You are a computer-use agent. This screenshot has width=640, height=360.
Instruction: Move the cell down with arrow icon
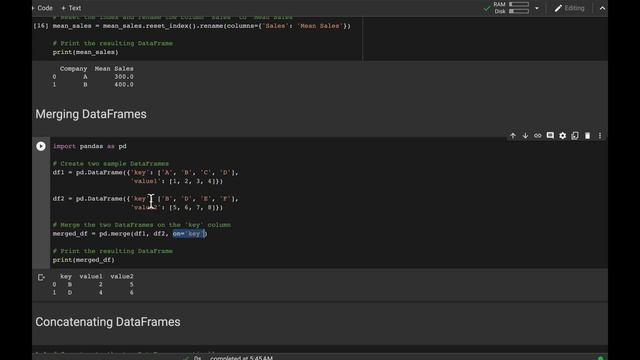tap(525, 136)
